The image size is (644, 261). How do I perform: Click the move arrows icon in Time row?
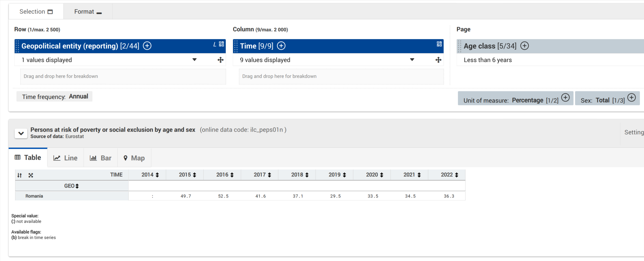(x=438, y=60)
